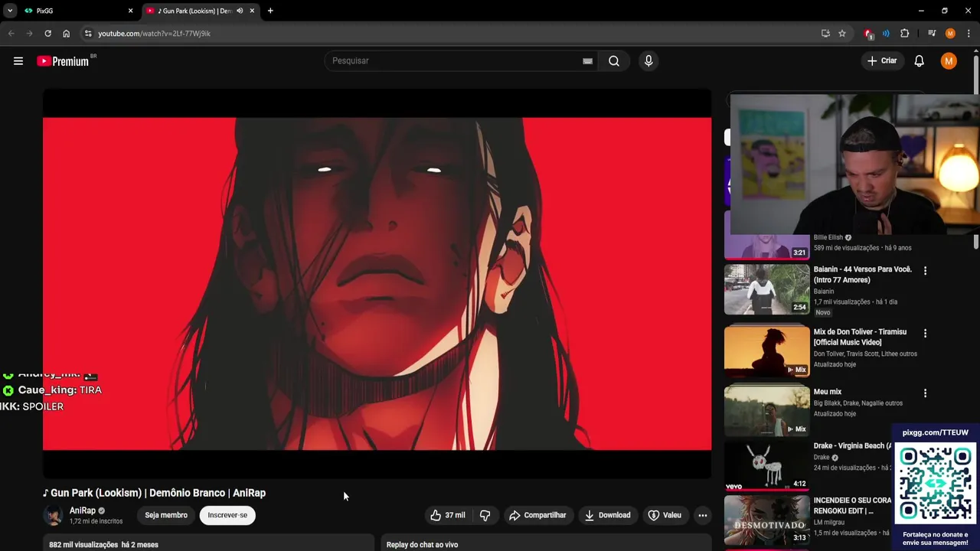Click title 'Mix de Don Toliver - Tiramisu'

point(860,337)
